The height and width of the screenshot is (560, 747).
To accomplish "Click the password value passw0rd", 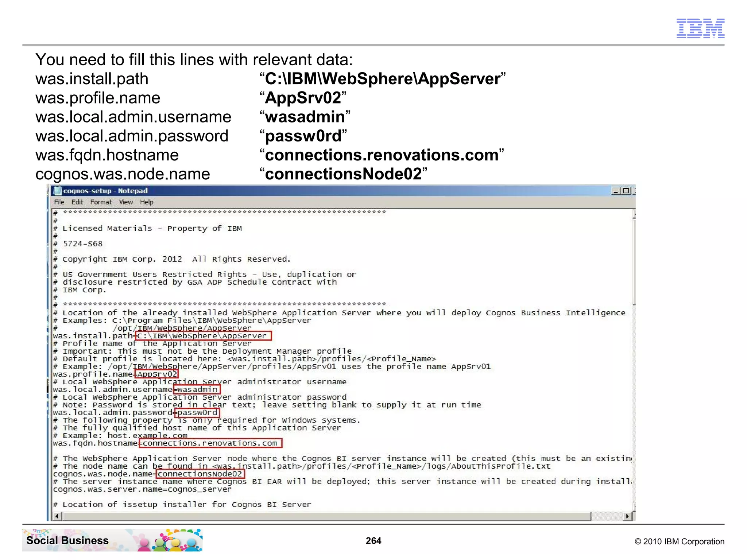I will (197, 412).
